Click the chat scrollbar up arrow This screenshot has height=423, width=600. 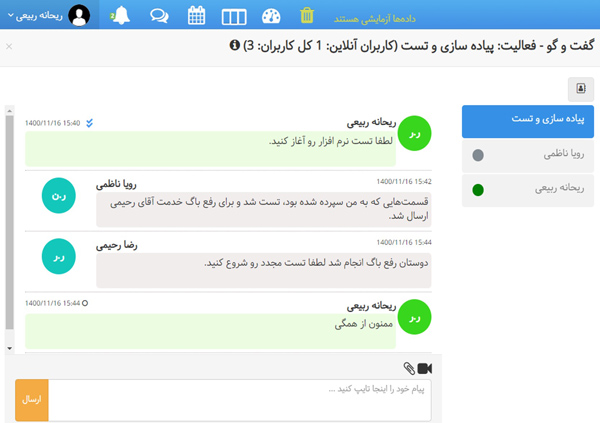(10, 111)
